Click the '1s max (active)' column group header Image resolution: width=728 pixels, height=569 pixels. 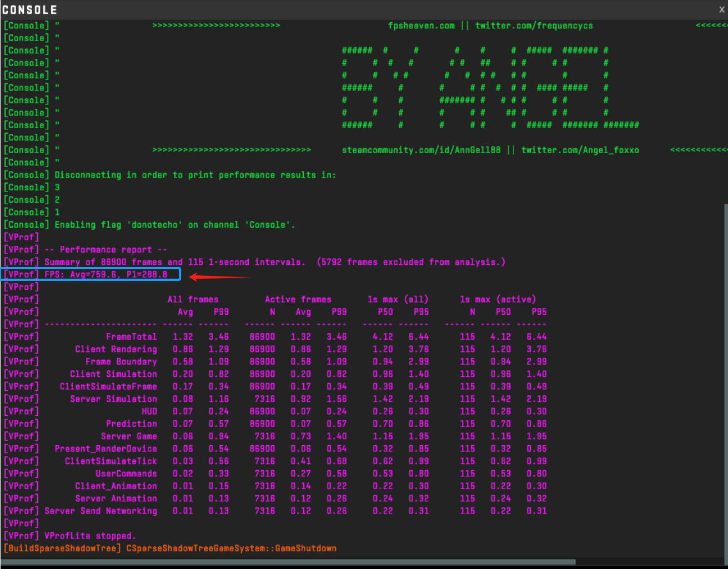[x=498, y=299]
